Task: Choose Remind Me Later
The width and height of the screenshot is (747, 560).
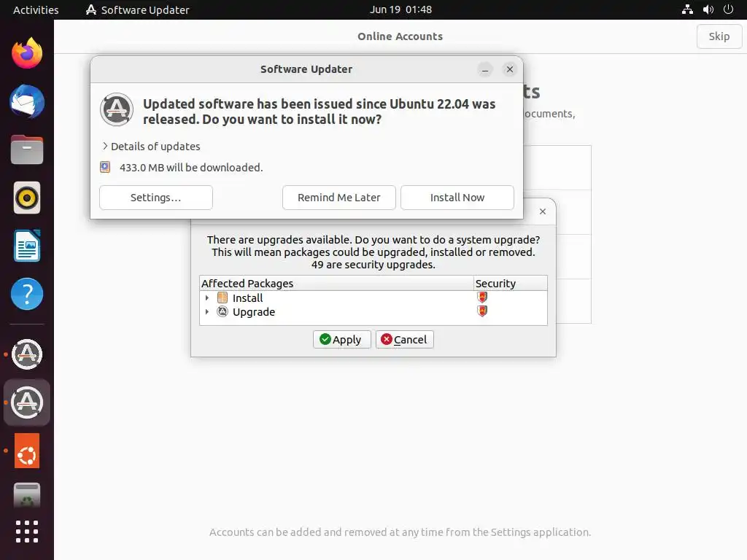Action: (x=338, y=198)
